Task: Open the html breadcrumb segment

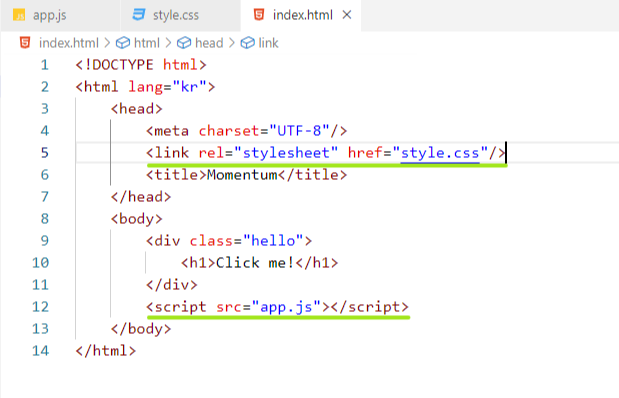Action: (146, 43)
